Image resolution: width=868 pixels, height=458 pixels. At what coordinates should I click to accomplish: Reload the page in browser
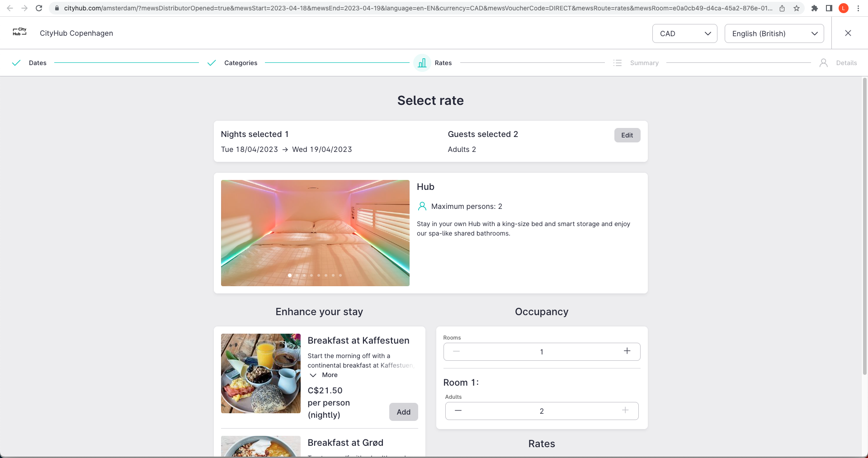coord(39,8)
